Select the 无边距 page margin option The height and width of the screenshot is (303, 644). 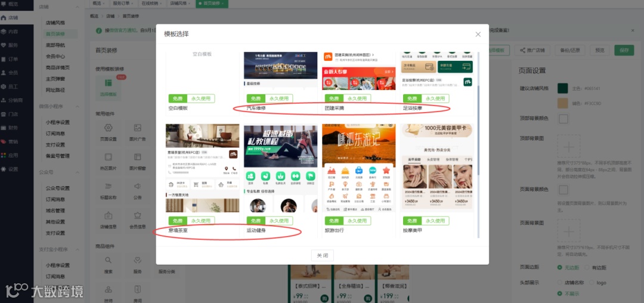coord(568,268)
